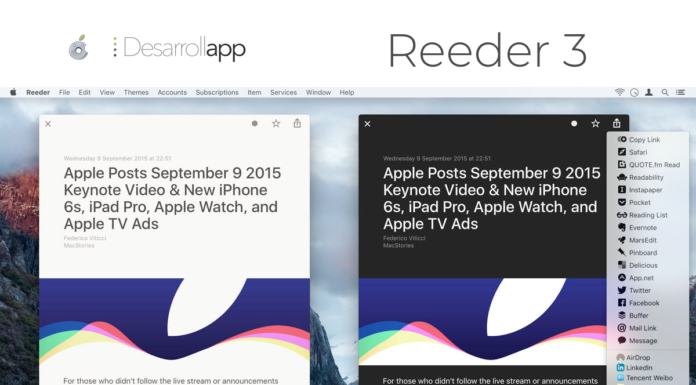This screenshot has height=385, width=696.
Task: Open the Themes menu
Action: click(136, 92)
